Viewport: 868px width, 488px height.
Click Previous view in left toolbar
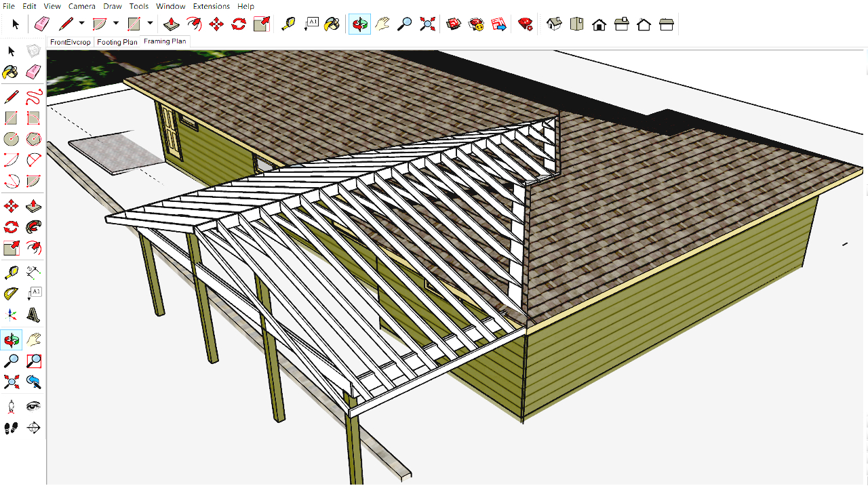click(x=33, y=382)
